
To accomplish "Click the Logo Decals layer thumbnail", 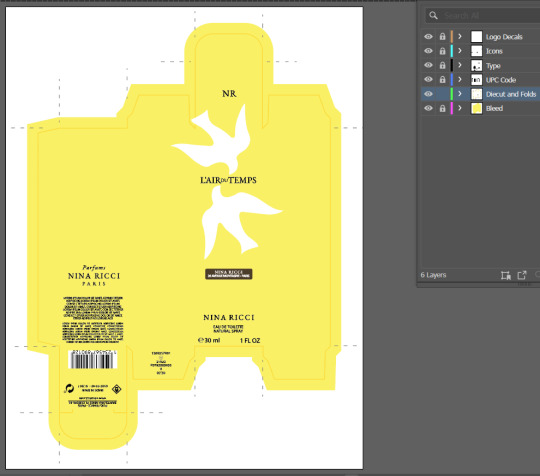I will point(476,37).
